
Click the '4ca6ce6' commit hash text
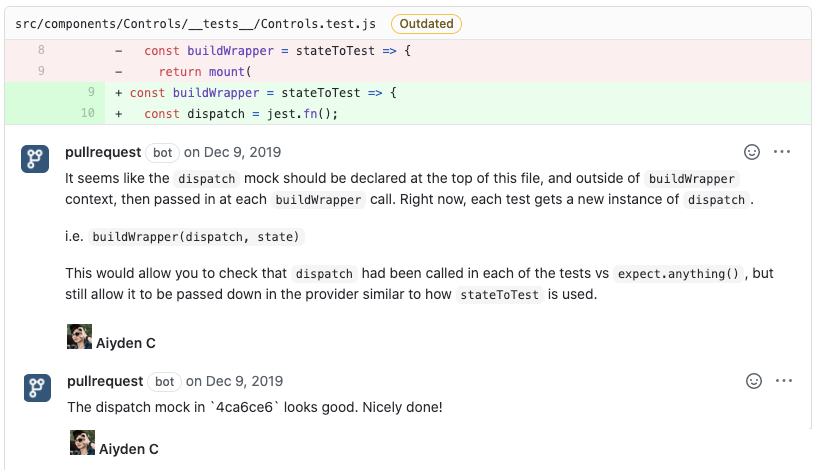pos(244,407)
